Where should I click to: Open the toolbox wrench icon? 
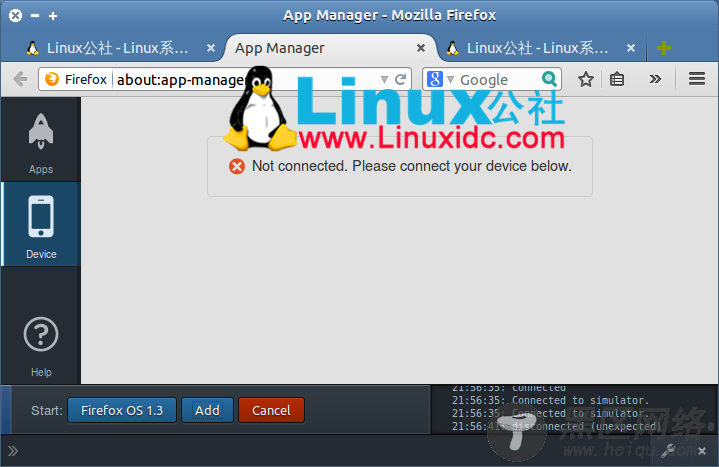tap(668, 451)
